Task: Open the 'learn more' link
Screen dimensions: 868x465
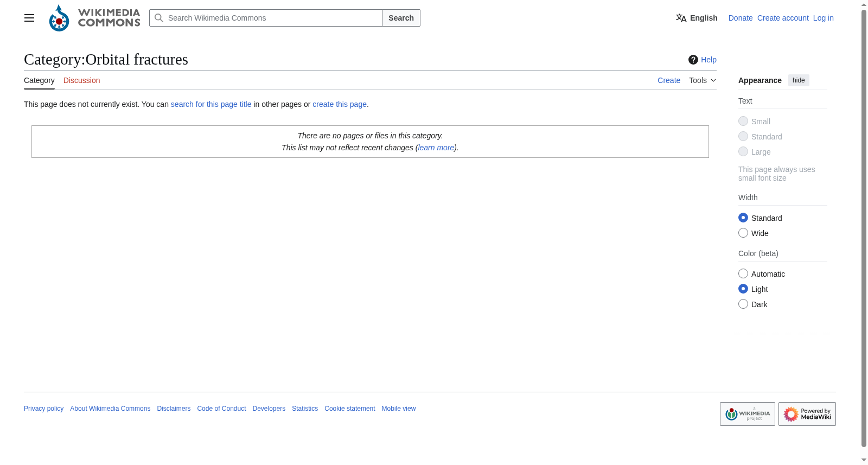Action: pos(436,148)
